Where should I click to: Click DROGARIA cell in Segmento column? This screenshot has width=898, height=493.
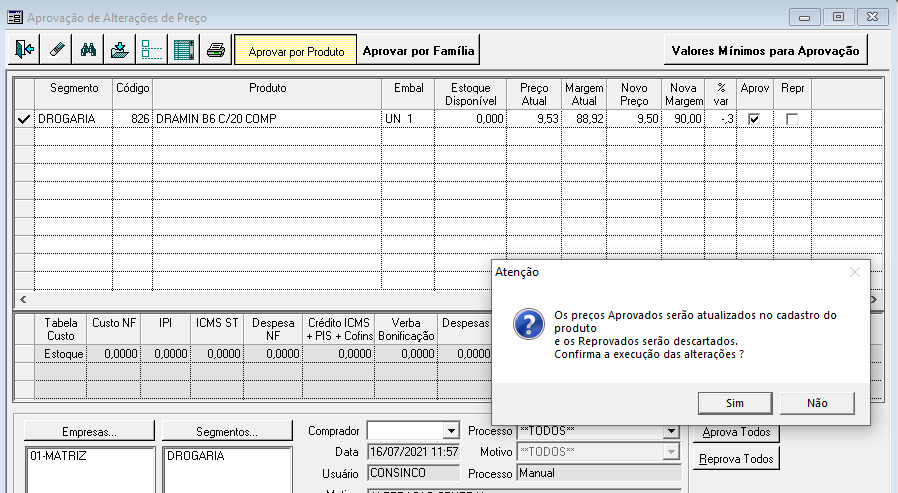click(x=73, y=119)
